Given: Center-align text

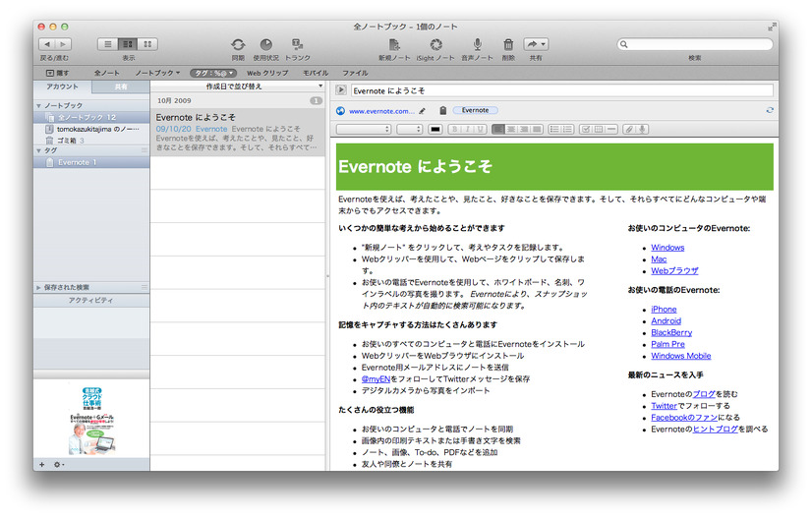Looking at the screenshot, I should [510, 130].
